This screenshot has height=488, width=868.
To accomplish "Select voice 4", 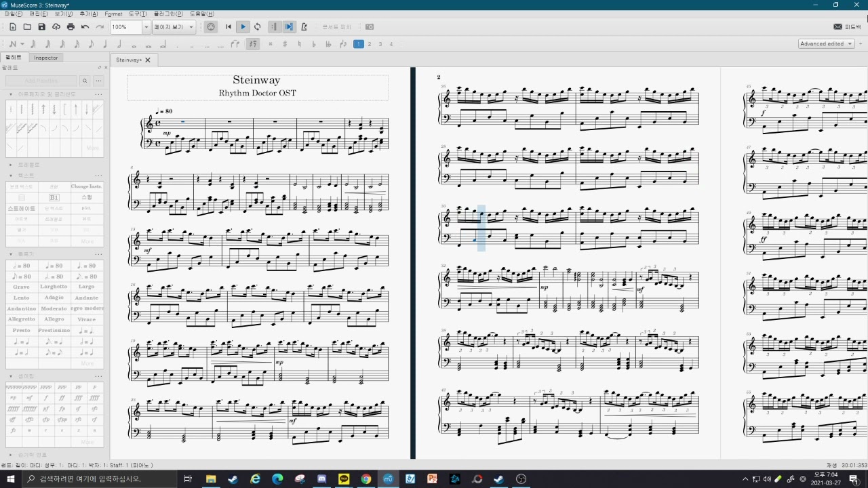I will pos(391,44).
